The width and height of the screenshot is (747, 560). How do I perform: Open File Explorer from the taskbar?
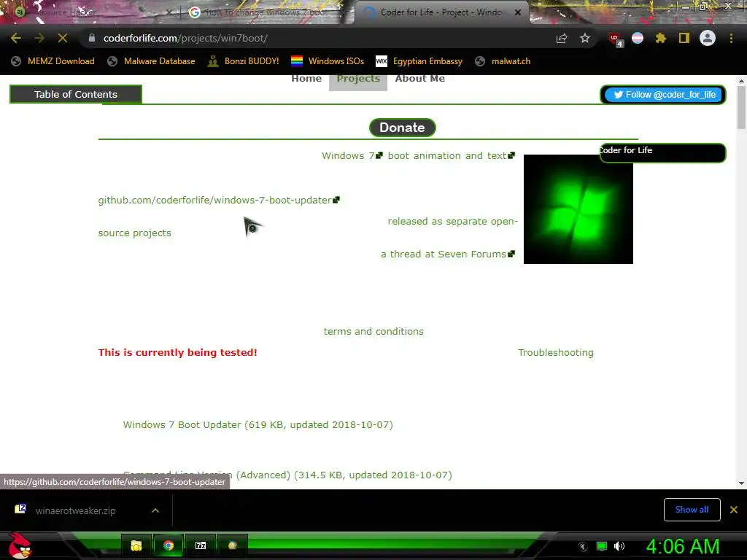[136, 545]
